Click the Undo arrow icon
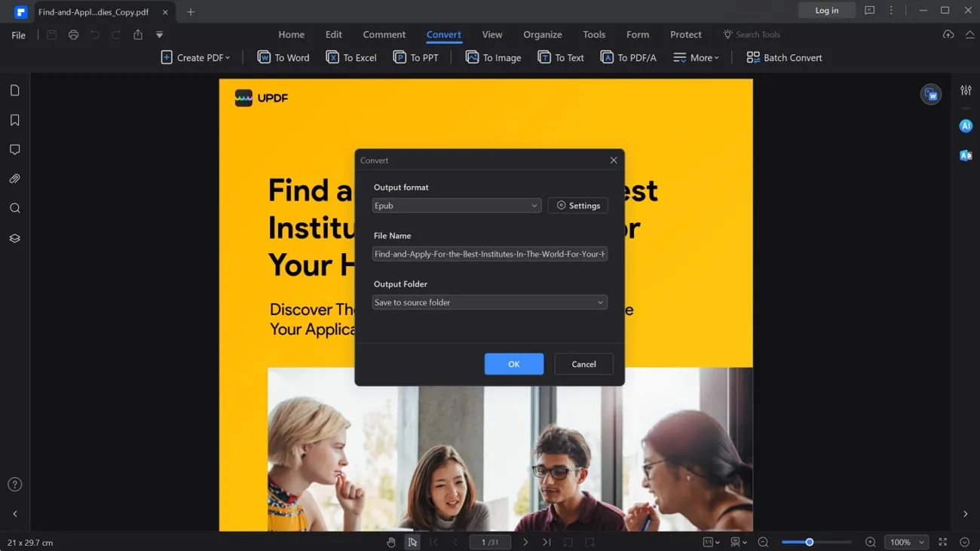The image size is (980, 551). pos(95,35)
